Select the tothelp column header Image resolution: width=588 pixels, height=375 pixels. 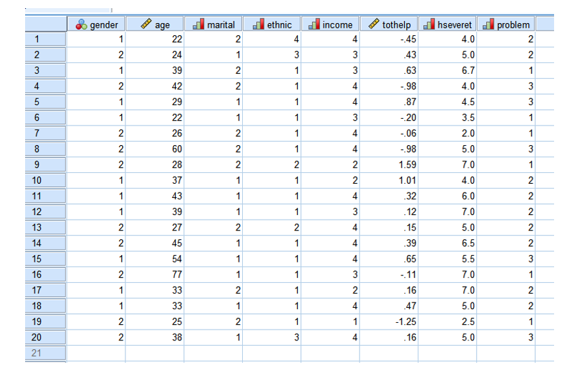coord(389,24)
